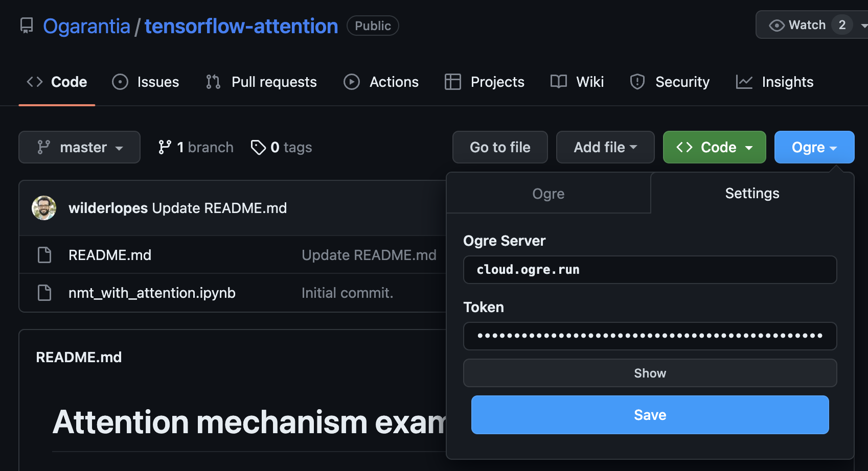This screenshot has height=471, width=868.
Task: Select the Settings tab in popup
Action: [x=752, y=193]
